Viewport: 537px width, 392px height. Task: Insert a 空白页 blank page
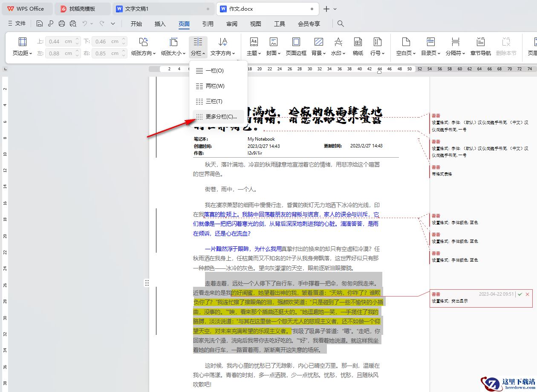click(406, 46)
